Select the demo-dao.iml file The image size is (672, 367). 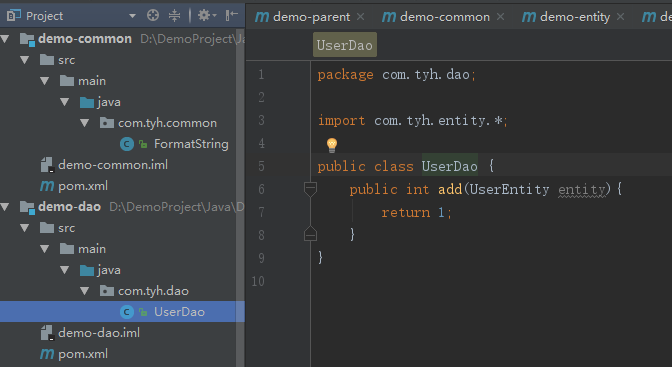(99, 333)
